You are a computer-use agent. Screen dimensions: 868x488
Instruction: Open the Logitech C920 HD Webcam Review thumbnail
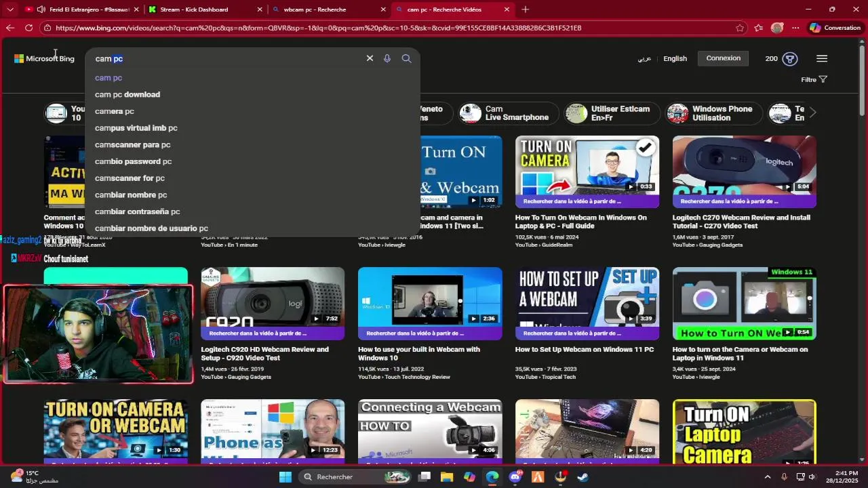coord(273,304)
